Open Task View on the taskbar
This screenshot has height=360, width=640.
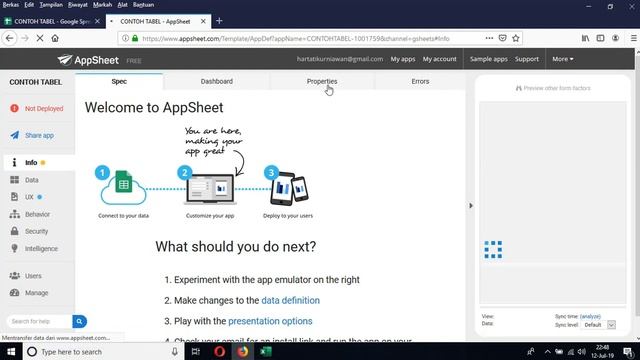196,351
